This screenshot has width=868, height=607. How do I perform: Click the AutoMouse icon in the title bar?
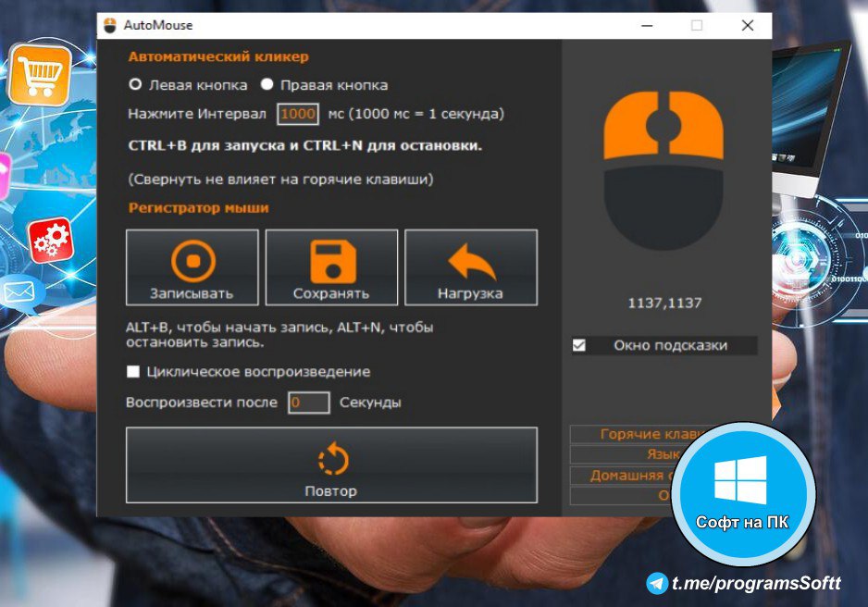pos(110,26)
